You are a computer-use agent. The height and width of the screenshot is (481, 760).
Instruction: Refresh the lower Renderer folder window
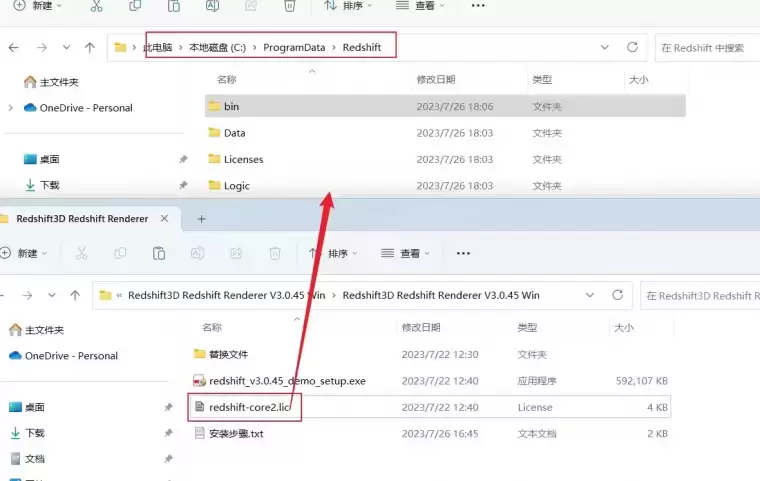click(x=618, y=295)
